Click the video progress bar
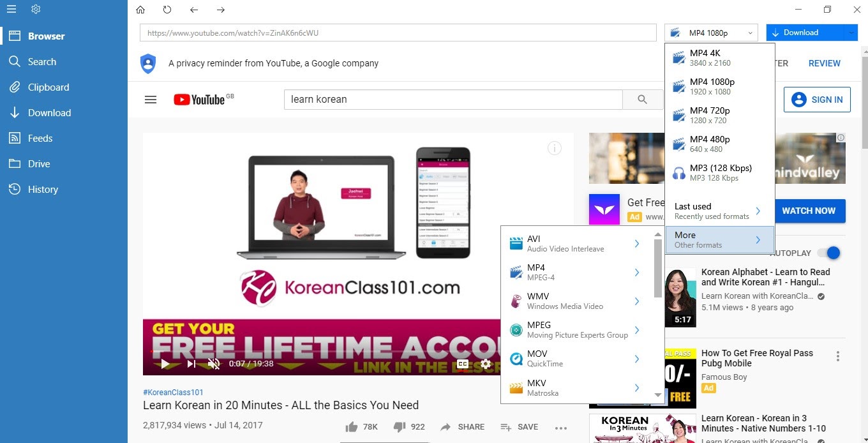 coord(325,352)
